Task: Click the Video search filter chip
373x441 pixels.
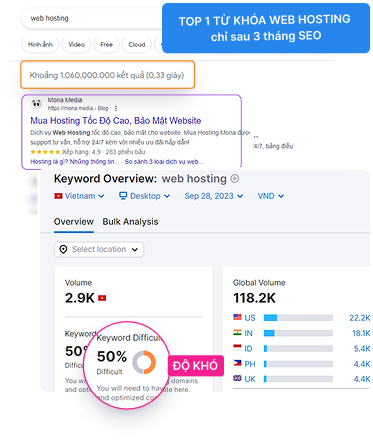Action: tap(76, 44)
